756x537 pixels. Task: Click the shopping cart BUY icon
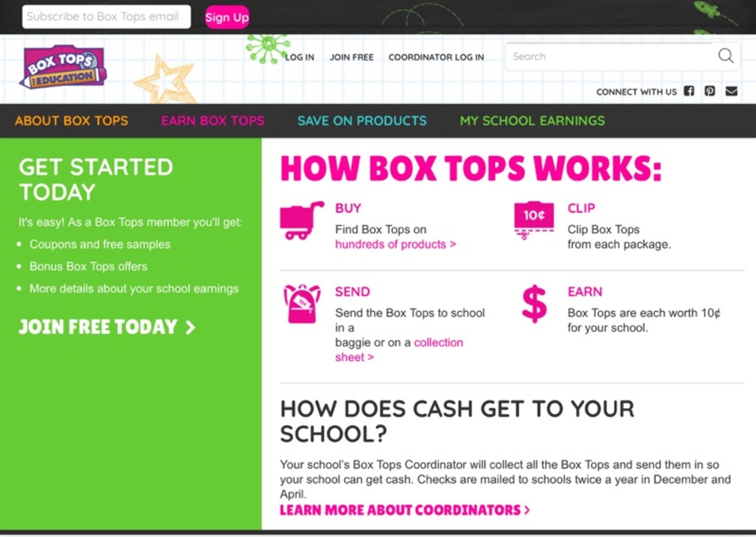tap(301, 221)
